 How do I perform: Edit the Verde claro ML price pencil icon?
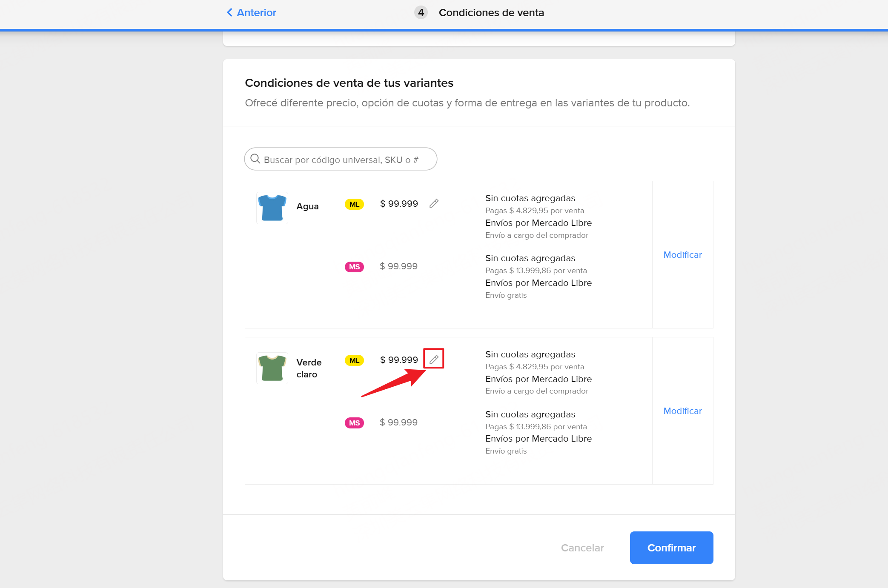[434, 360]
